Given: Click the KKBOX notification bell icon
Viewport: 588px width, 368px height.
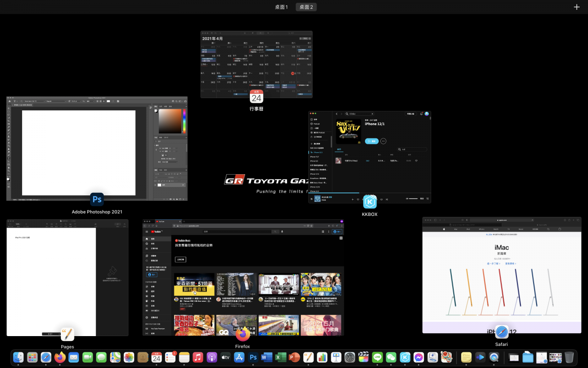Looking at the screenshot, I should (421, 114).
